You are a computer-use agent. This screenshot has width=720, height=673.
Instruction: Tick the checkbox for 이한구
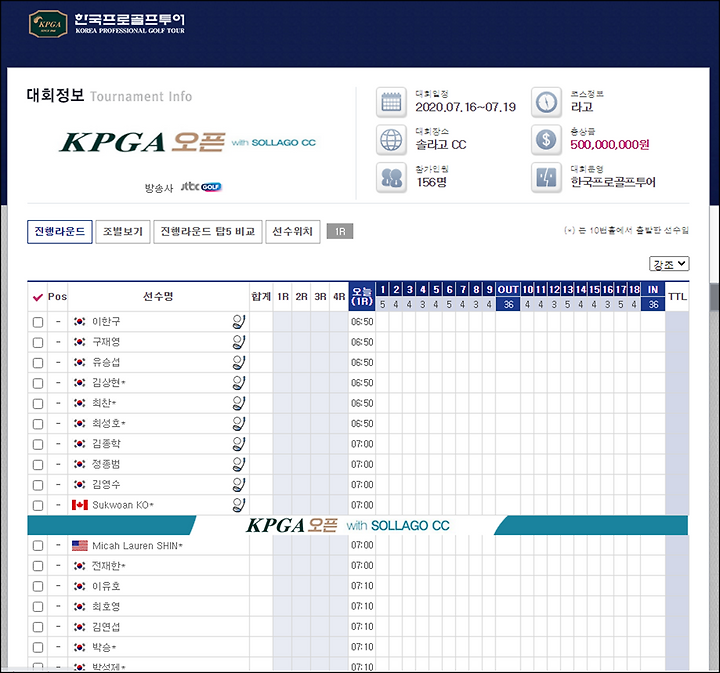38,322
